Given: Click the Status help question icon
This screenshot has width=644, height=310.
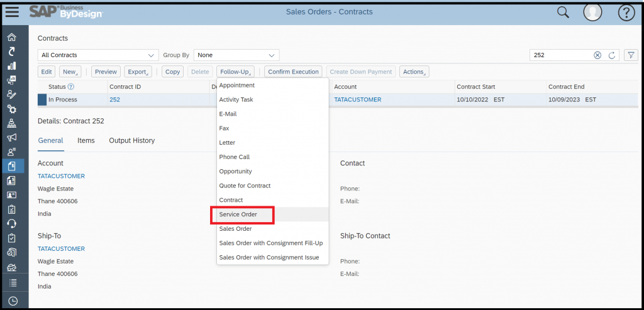Looking at the screenshot, I should [x=71, y=87].
